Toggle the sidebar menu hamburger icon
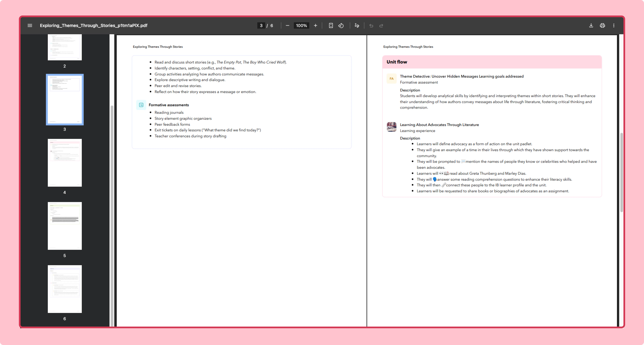Viewport: 644px width, 345px height. [30, 25]
